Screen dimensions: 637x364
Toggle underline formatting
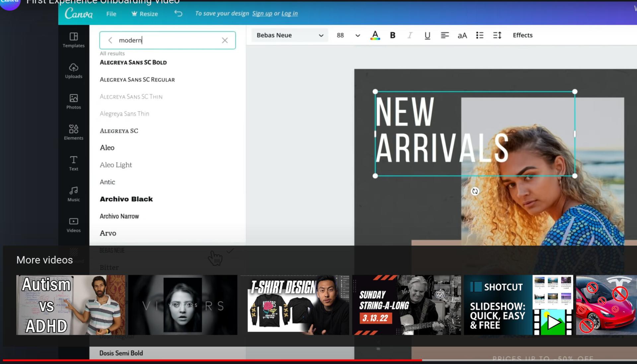427,35
